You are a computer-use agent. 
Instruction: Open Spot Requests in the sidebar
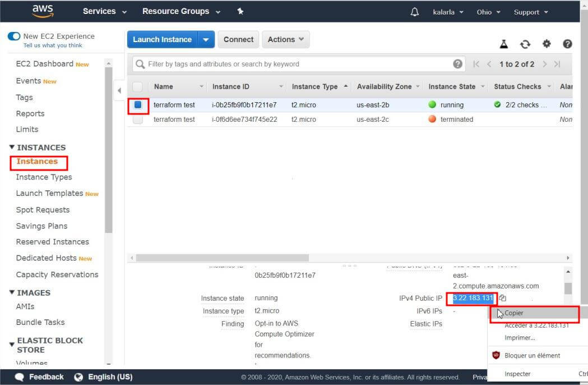[x=43, y=210]
